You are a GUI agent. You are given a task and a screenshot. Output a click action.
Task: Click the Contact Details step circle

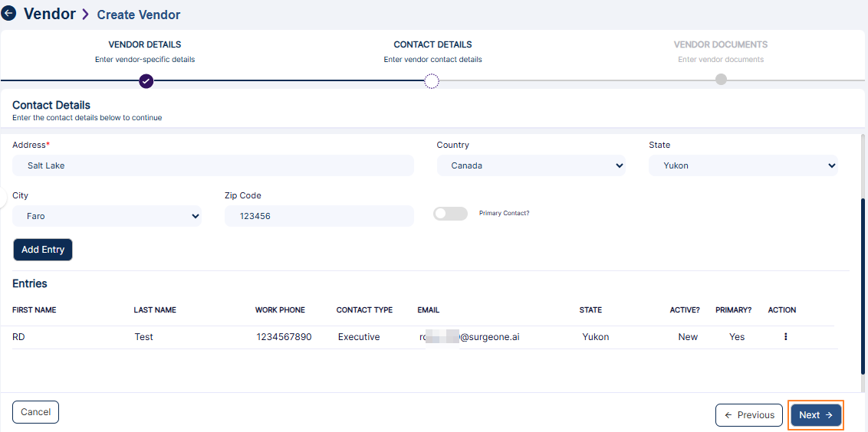432,81
